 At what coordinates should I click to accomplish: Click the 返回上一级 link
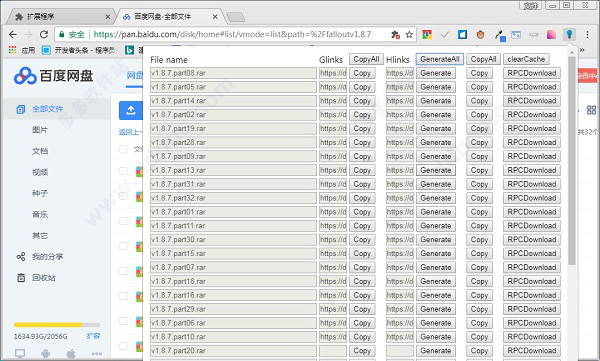130,132
